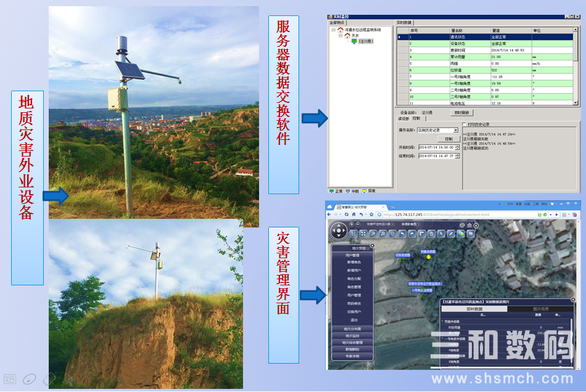
Task: Close the 地灾预警 side menu panel
Action: point(372,246)
